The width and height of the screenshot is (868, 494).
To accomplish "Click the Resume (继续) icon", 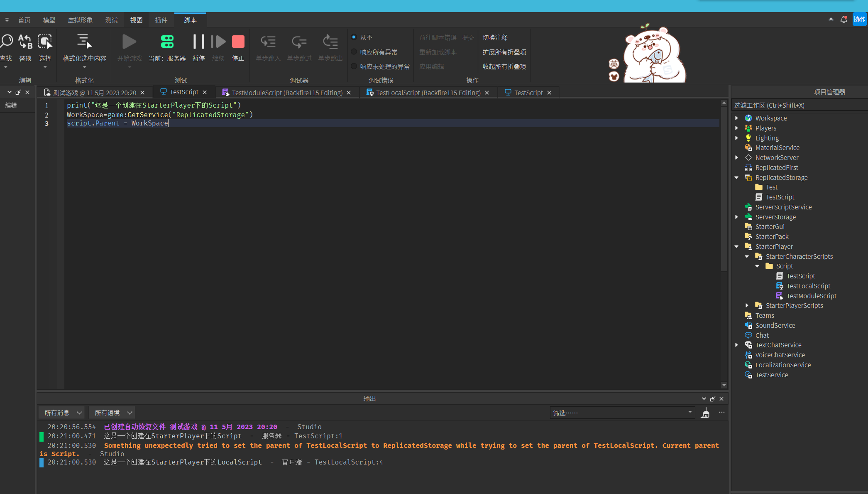I will point(218,42).
